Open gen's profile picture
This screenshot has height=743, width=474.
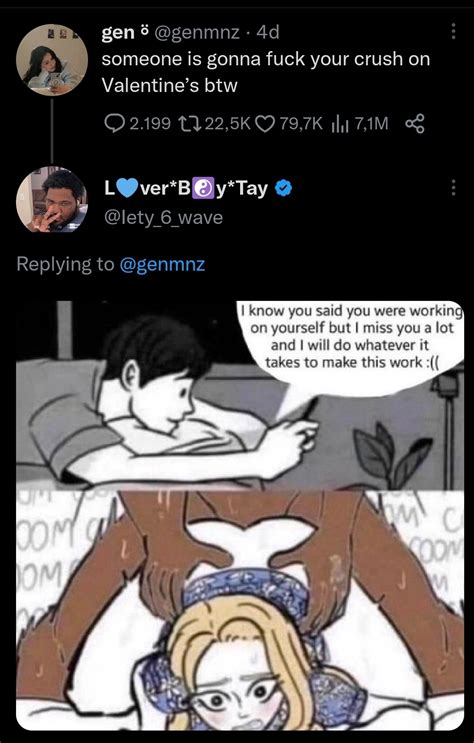click(x=52, y=60)
